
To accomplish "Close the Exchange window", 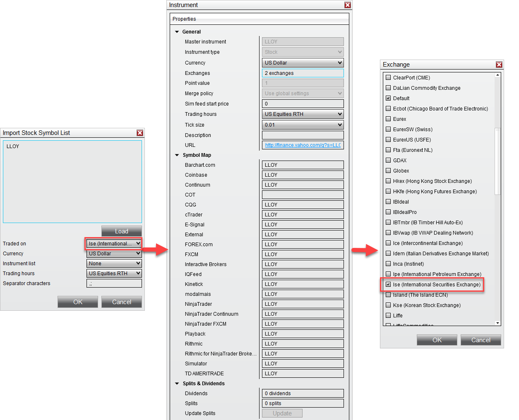I will pos(499,65).
